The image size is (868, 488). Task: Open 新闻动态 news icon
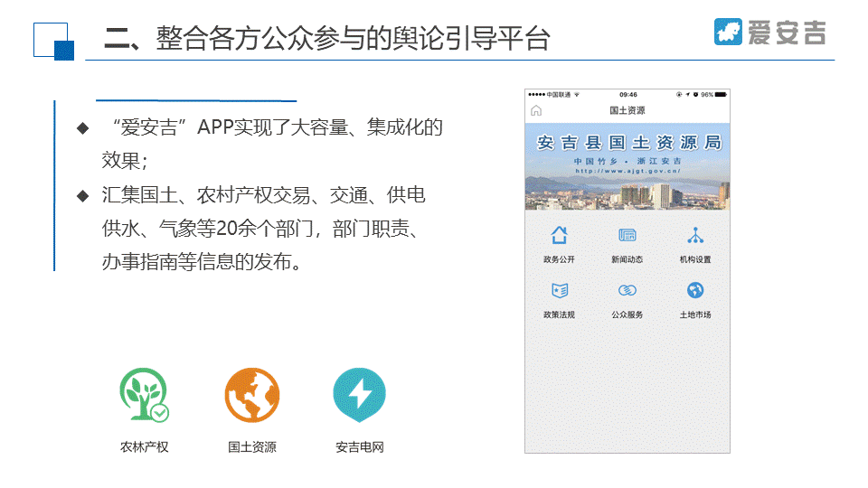click(627, 235)
